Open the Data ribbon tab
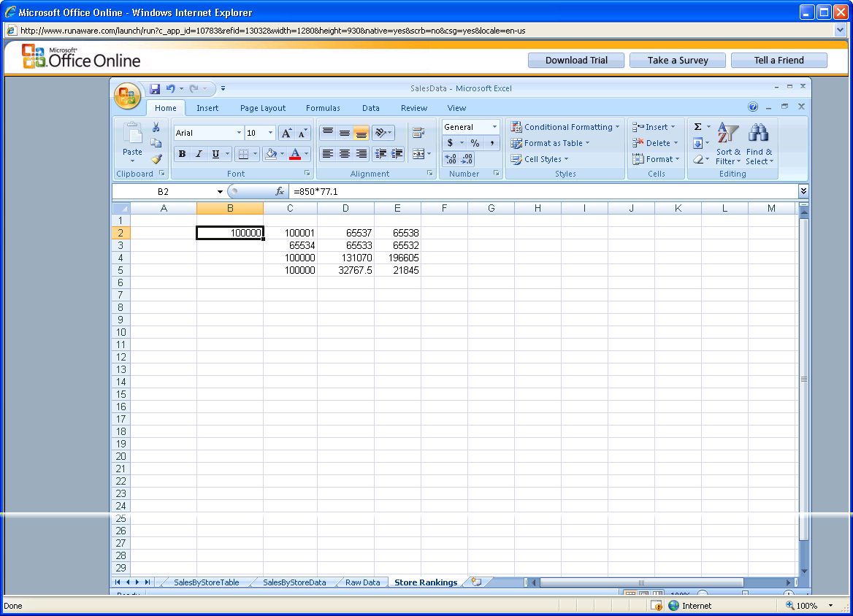The height and width of the screenshot is (616, 853). pyautogui.click(x=370, y=108)
